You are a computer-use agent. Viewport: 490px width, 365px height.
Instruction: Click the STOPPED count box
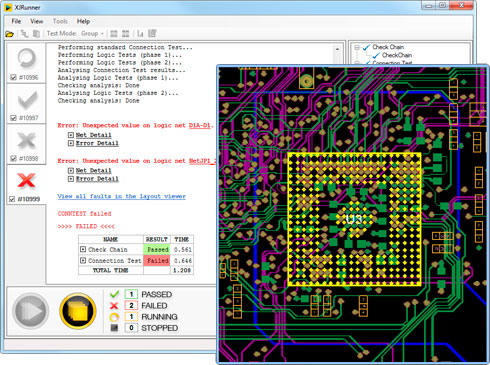click(131, 328)
